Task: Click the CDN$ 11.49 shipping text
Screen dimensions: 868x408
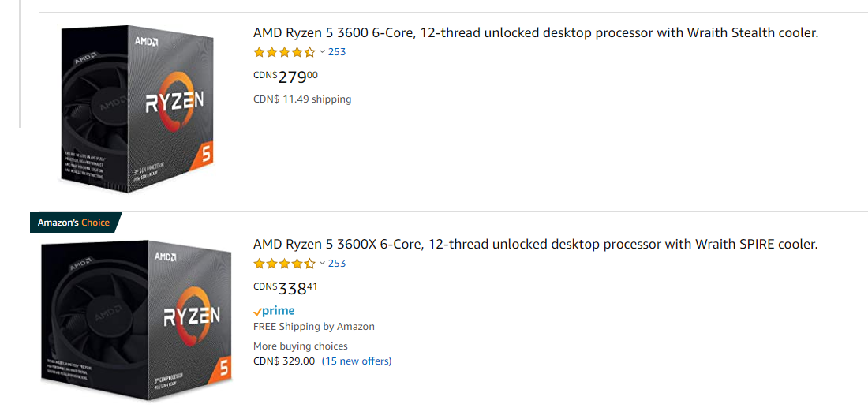Action: pyautogui.click(x=302, y=99)
